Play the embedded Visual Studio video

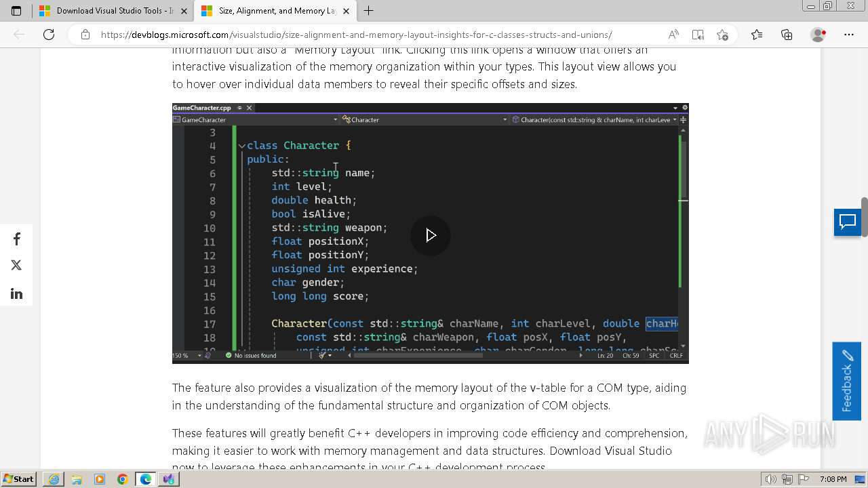tap(430, 235)
